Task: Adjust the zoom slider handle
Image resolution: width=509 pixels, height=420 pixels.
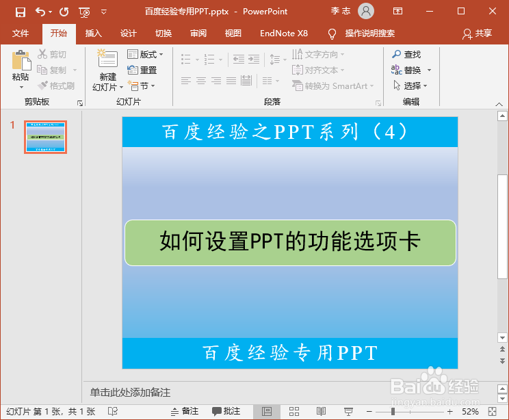Action: point(393,412)
